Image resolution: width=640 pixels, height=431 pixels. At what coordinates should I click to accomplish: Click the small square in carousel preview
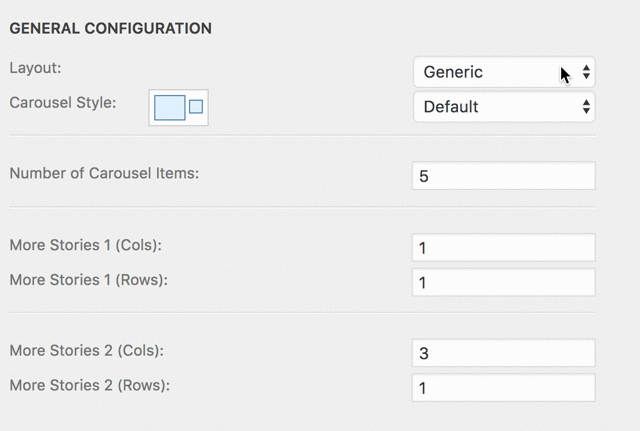coord(196,107)
